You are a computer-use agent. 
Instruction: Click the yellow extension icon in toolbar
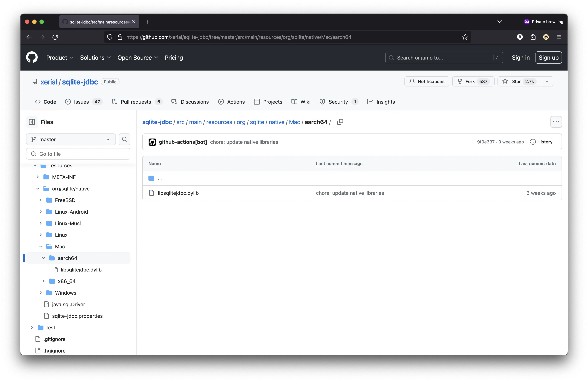[x=546, y=37]
